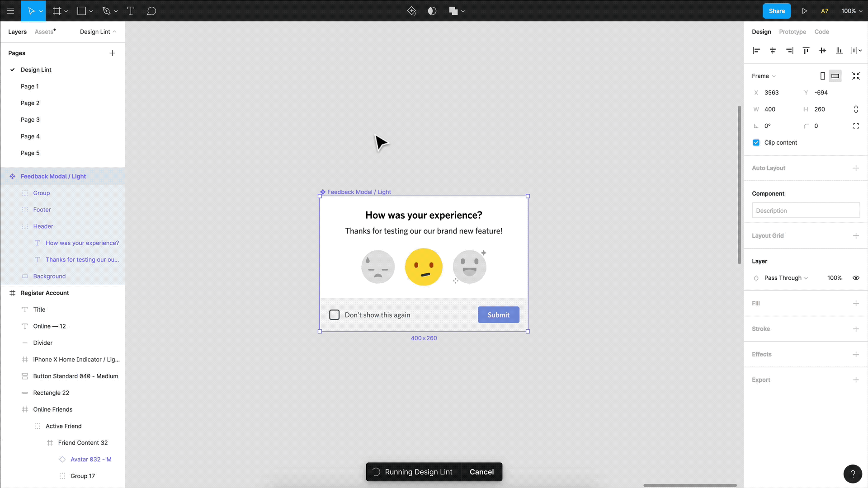Viewport: 868px width, 488px height.
Task: Click the Add Layout Grid icon
Action: click(x=857, y=235)
